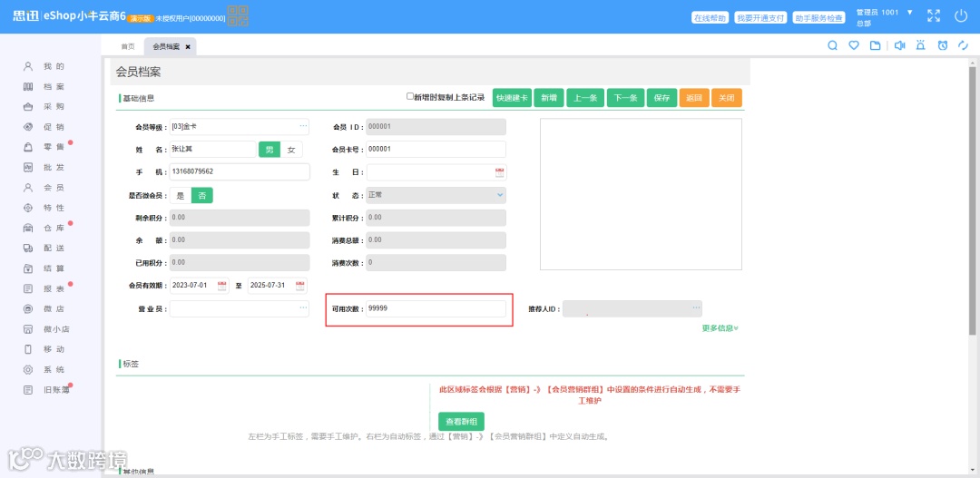
Task: Click the 会员卡号 field showing 000001
Action: click(436, 150)
